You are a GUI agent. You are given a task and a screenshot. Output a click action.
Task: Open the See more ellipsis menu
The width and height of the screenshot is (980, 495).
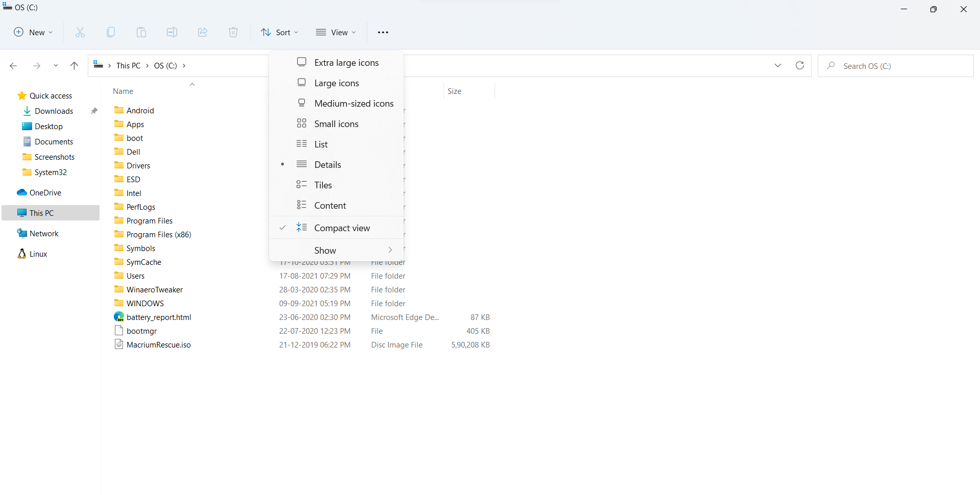(x=383, y=32)
